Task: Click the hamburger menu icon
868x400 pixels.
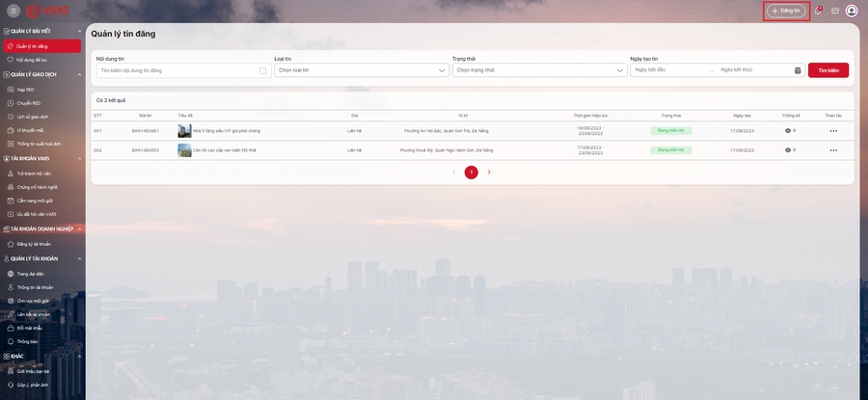Action: point(14,11)
